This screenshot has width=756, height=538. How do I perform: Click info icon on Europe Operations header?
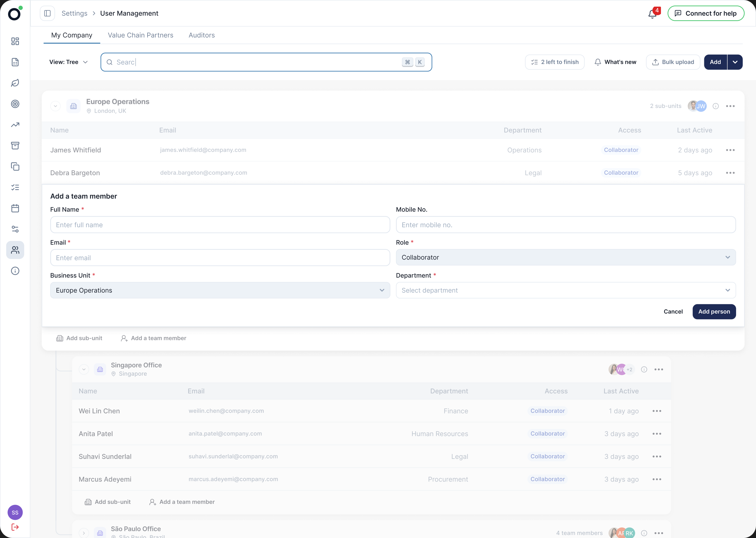tap(716, 106)
